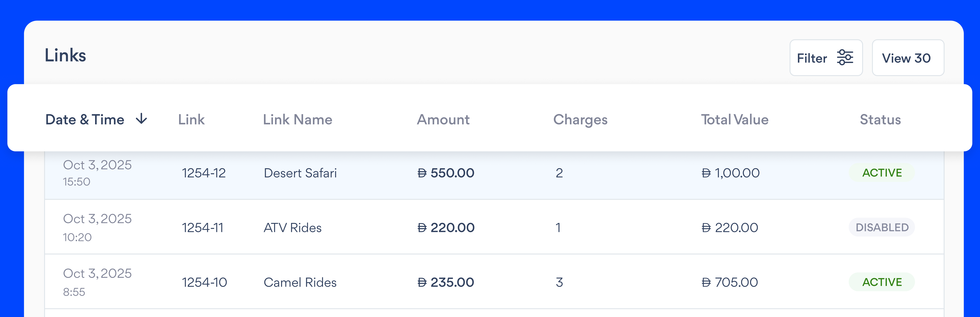The height and width of the screenshot is (317, 980).
Task: Click the Charges column header
Action: 580,120
